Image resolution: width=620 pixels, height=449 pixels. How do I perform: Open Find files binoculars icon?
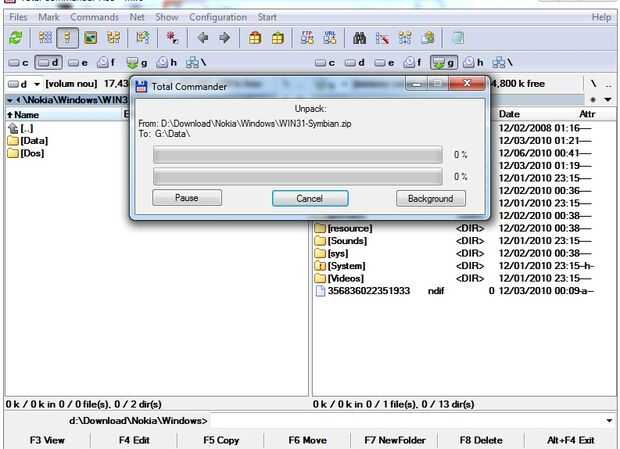click(x=359, y=38)
